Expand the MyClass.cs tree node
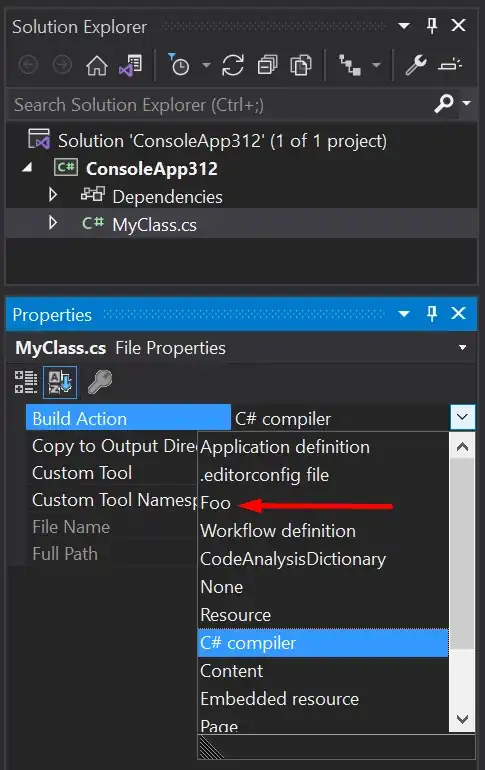Image resolution: width=485 pixels, height=770 pixels. pyautogui.click(x=53, y=223)
